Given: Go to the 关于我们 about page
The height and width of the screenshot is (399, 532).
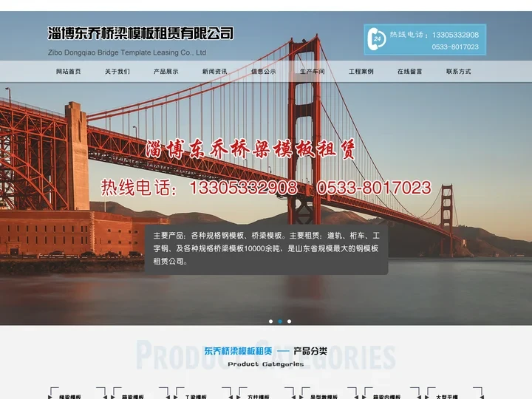Looking at the screenshot, I should [x=117, y=71].
